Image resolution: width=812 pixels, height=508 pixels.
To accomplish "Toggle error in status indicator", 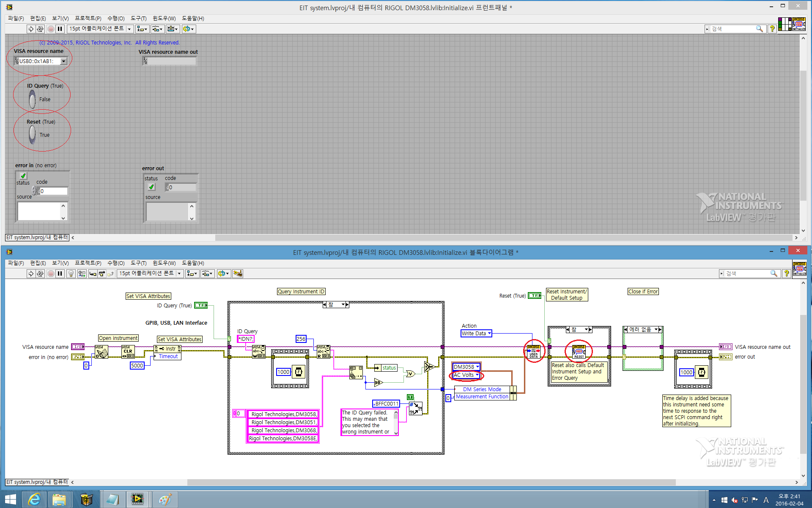I will point(23,176).
